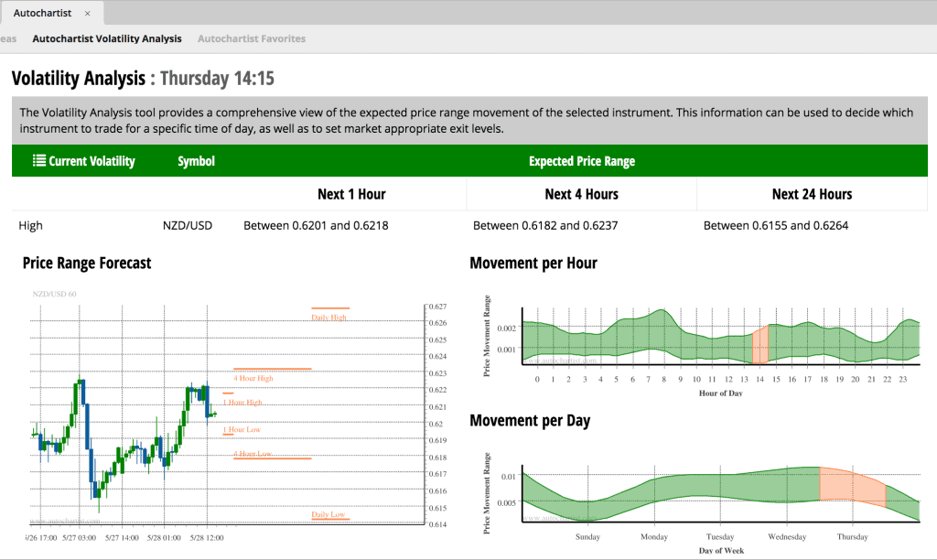Click the Expected Price Range header
937x560 pixels.
(x=581, y=161)
